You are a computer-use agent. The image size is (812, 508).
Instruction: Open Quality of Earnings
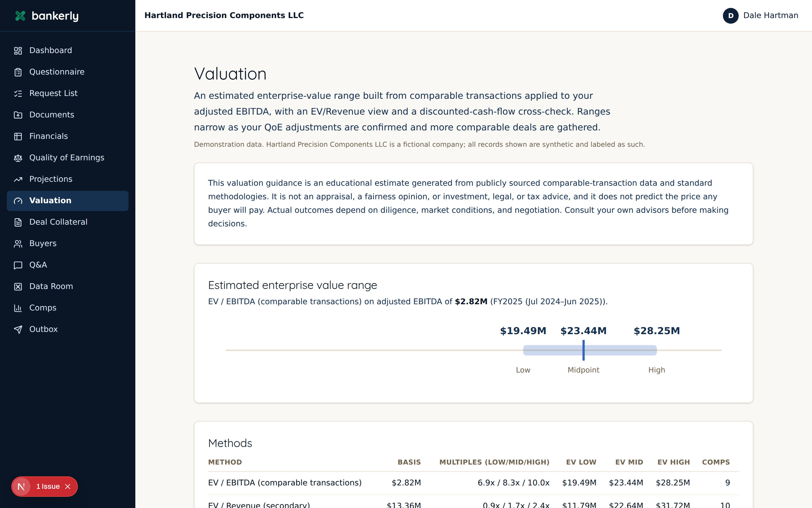tap(67, 158)
